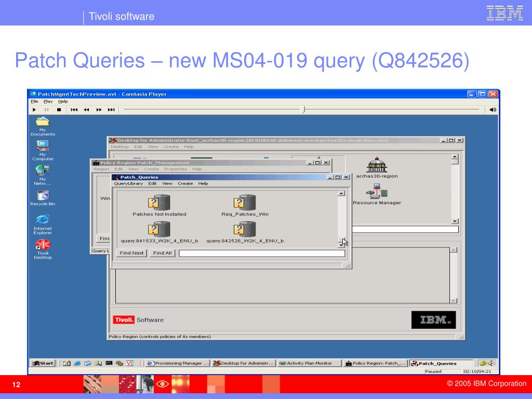The height and width of the screenshot is (399, 532).
Task: Jump to the end of the video
Action: click(x=111, y=110)
